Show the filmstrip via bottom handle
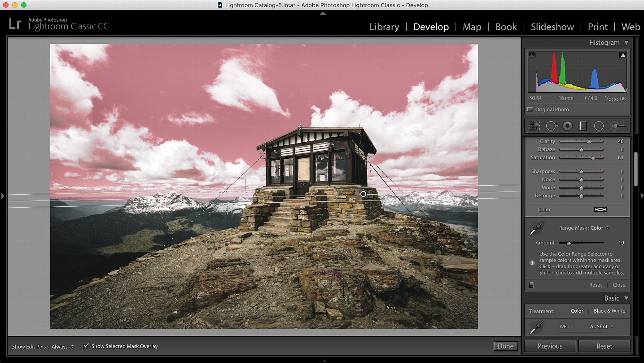Screen dimensions: 644x363 click(323, 360)
